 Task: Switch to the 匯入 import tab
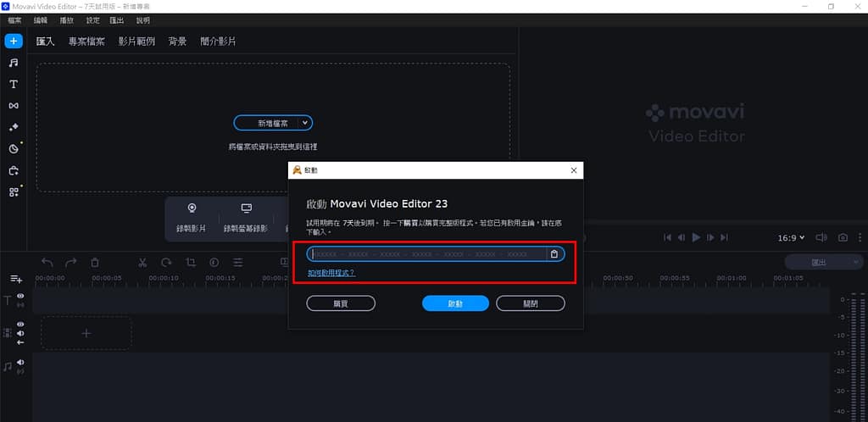pos(46,42)
